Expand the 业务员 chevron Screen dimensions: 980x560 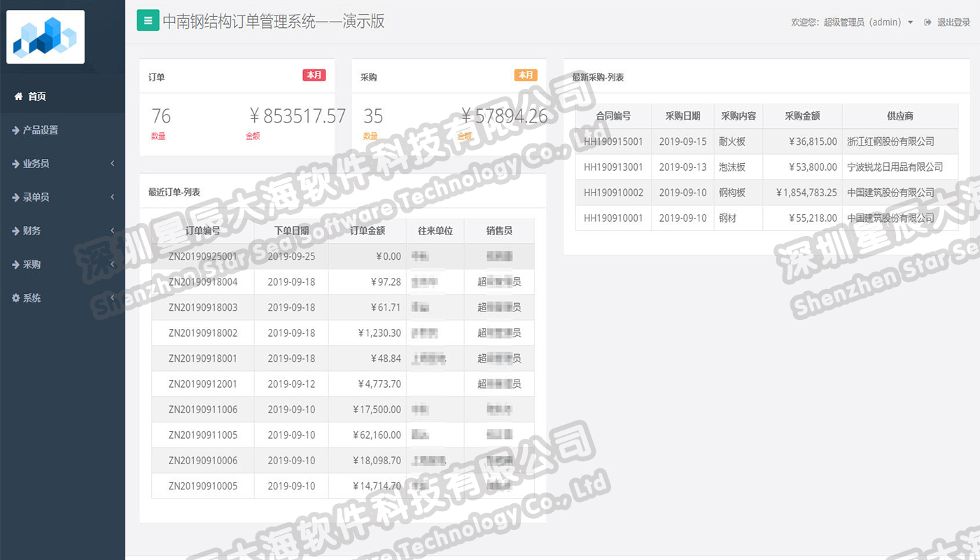(113, 164)
